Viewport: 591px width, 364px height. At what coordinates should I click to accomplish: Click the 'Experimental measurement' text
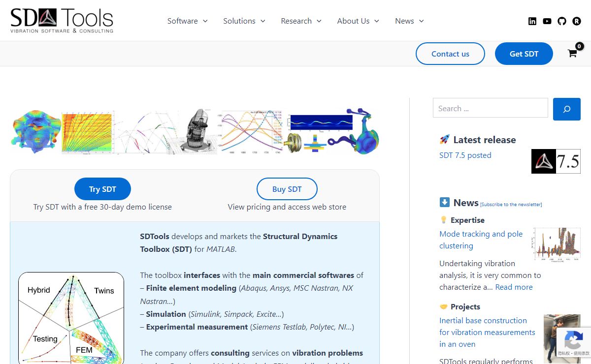click(x=197, y=327)
